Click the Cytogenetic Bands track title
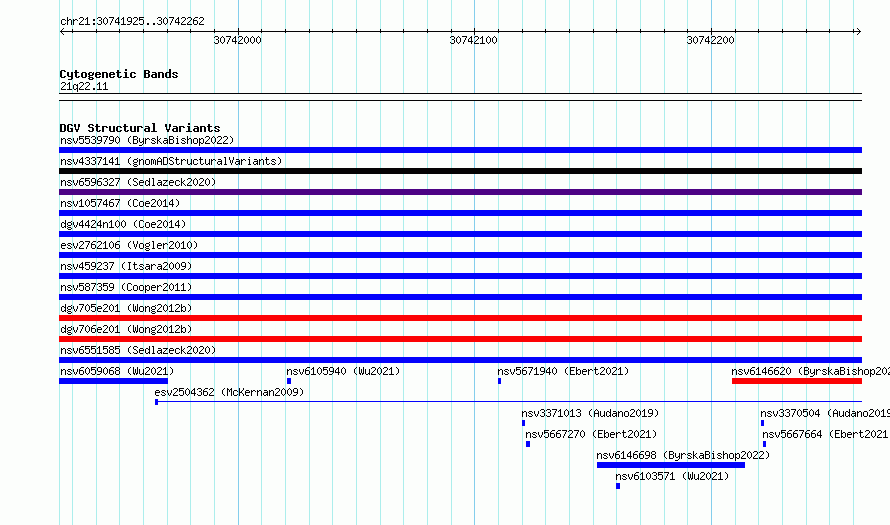 (x=119, y=74)
